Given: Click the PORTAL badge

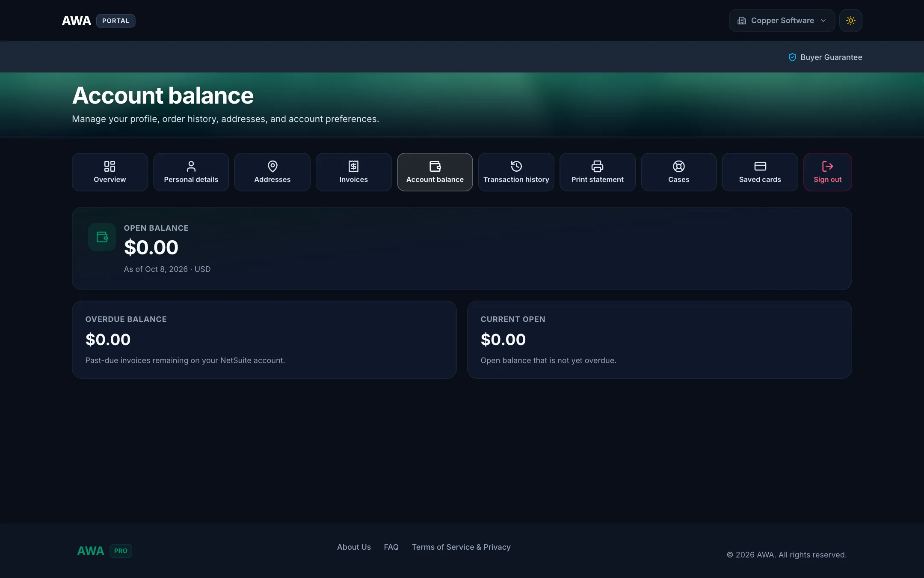Looking at the screenshot, I should pyautogui.click(x=116, y=21).
